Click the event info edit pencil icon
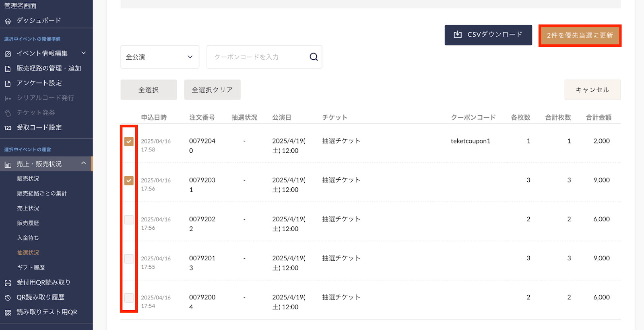This screenshot has height=330, width=644. click(8, 54)
